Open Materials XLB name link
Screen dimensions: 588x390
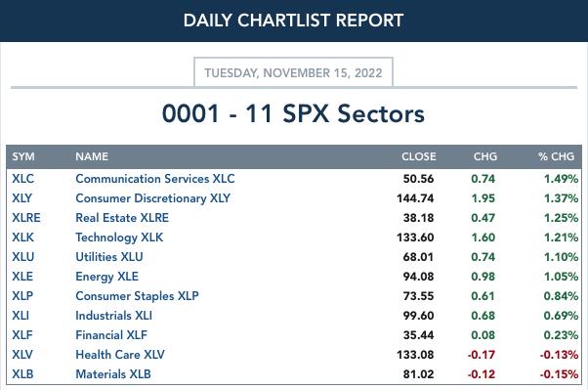tap(113, 373)
